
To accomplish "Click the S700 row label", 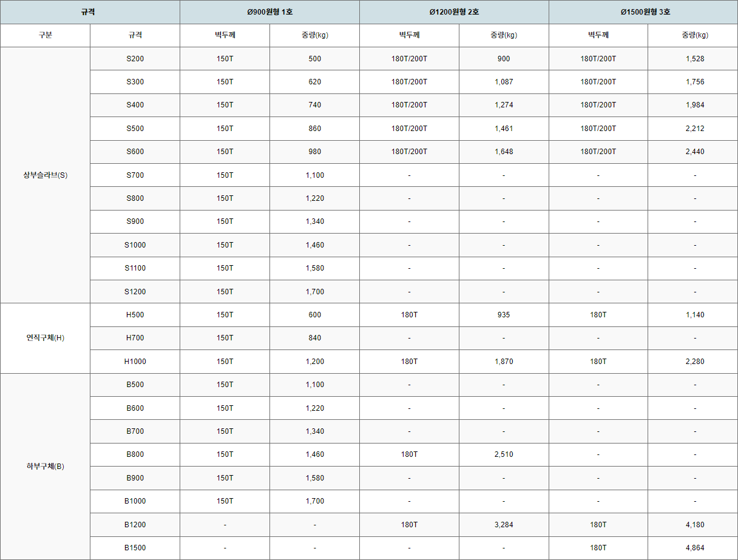I will pos(135,175).
